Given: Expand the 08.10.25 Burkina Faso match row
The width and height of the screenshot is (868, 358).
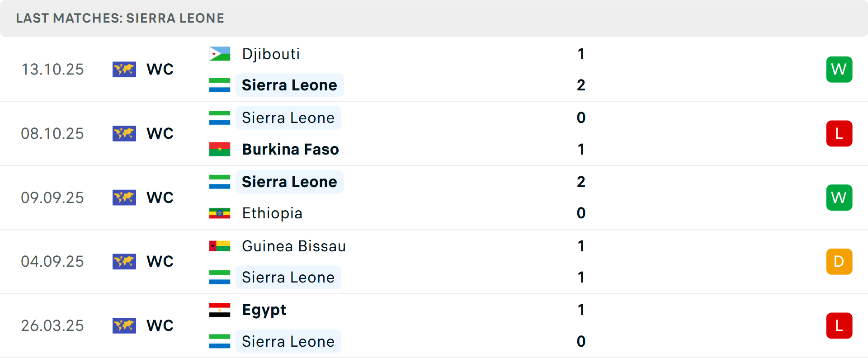Looking at the screenshot, I should 434,133.
